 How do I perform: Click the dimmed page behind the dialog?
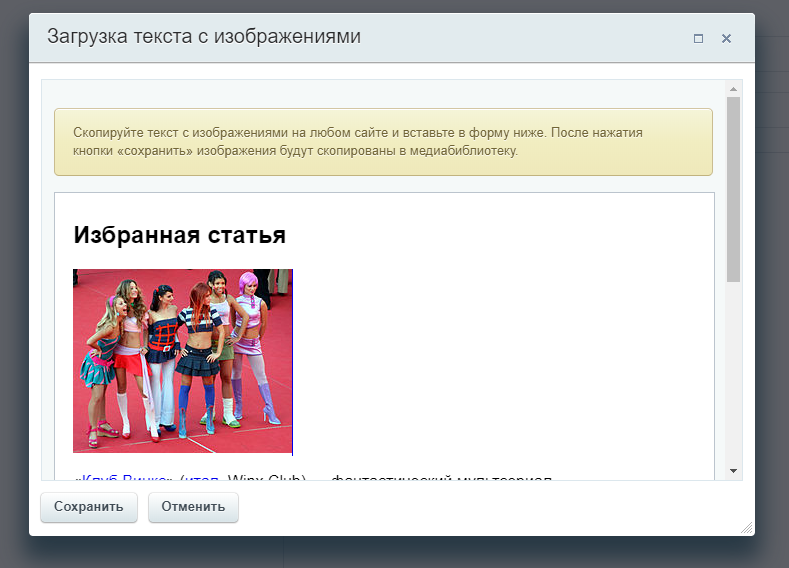pyautogui.click(x=772, y=300)
